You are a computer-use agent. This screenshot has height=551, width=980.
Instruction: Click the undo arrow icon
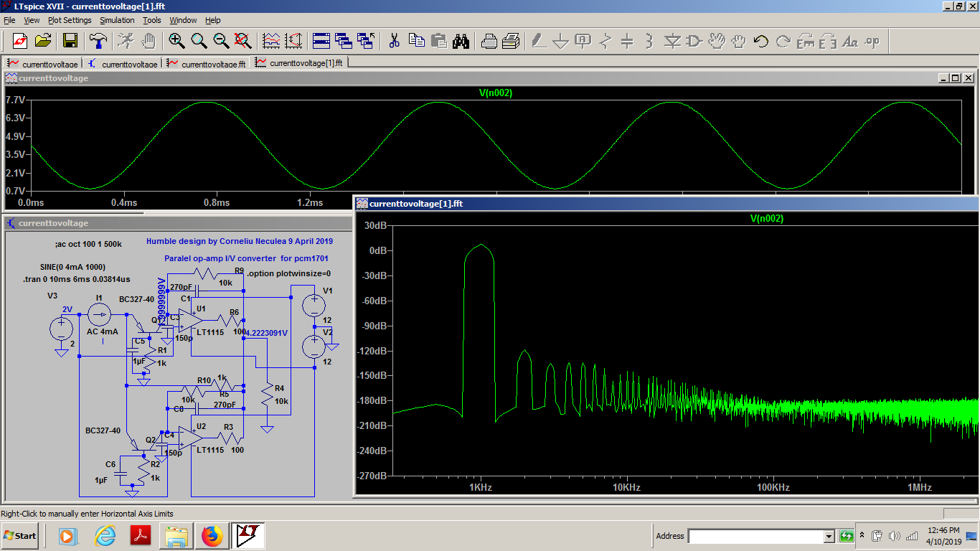coord(761,40)
